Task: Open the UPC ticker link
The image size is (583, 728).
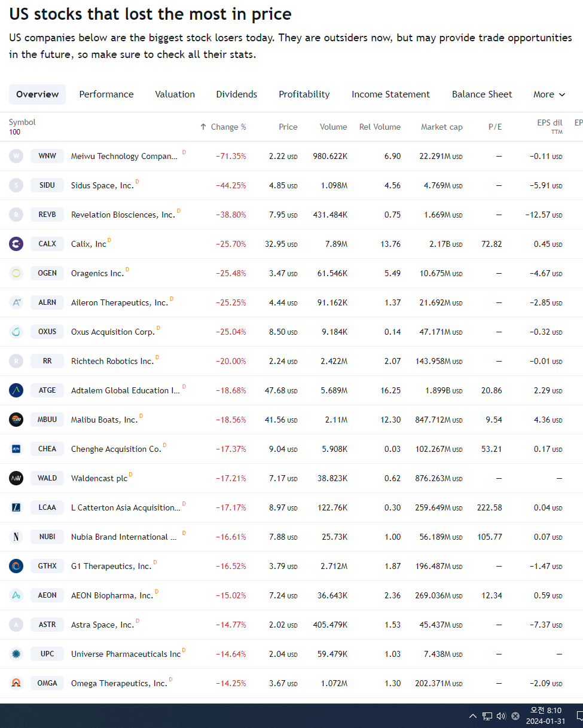Action: [x=47, y=654]
